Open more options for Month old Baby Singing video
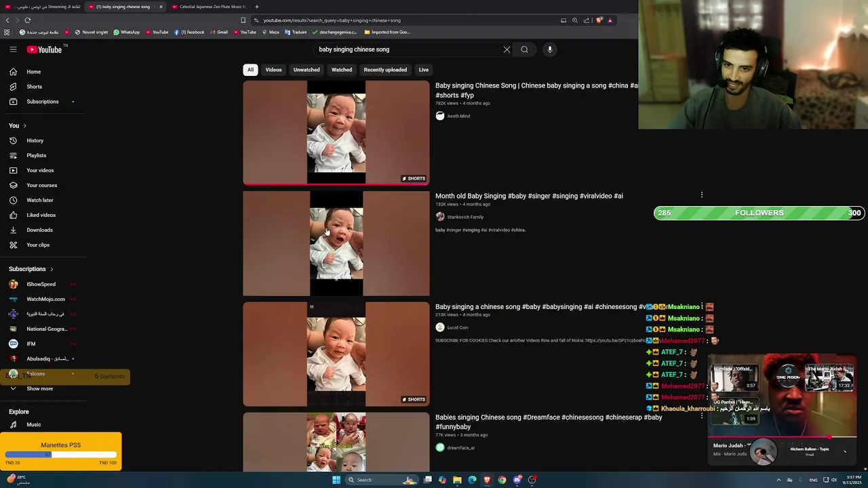Screen dimensions: 868x488 click(702, 195)
